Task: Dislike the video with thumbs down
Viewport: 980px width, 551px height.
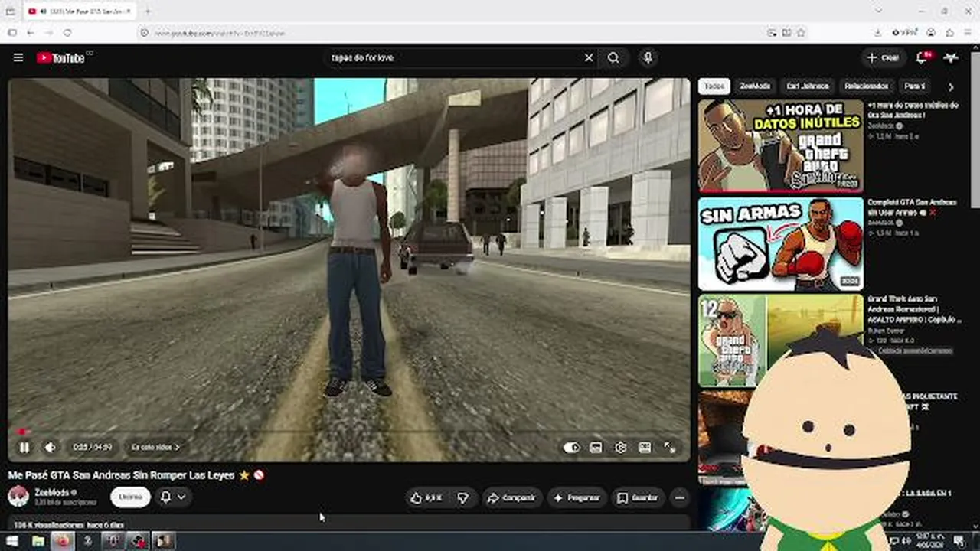Action: click(463, 497)
